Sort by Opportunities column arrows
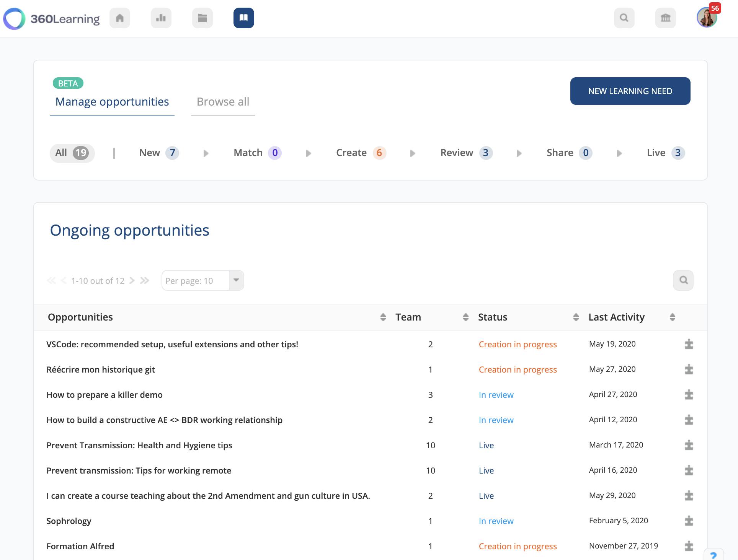The image size is (738, 560). pyautogui.click(x=383, y=317)
